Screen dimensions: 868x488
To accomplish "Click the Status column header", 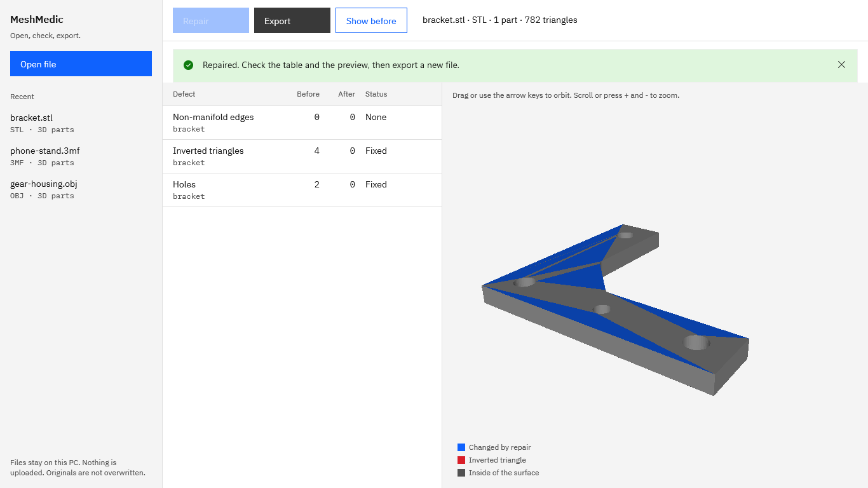I will click(376, 94).
